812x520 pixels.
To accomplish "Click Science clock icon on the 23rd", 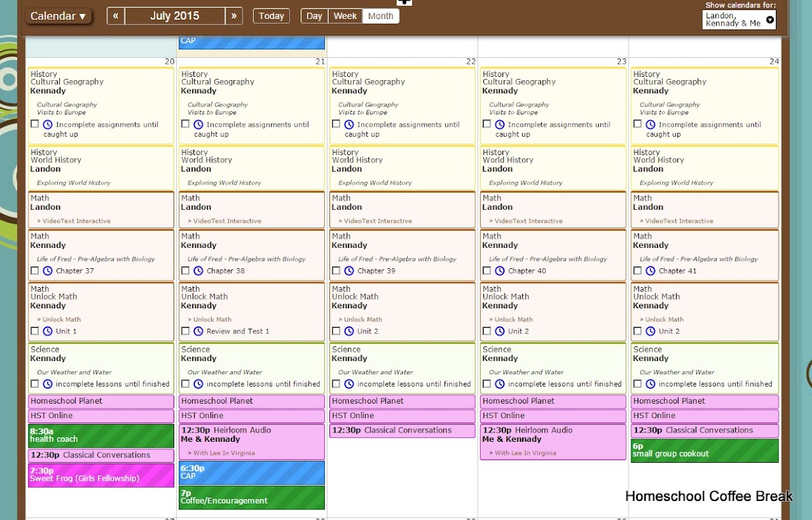I will [x=500, y=384].
